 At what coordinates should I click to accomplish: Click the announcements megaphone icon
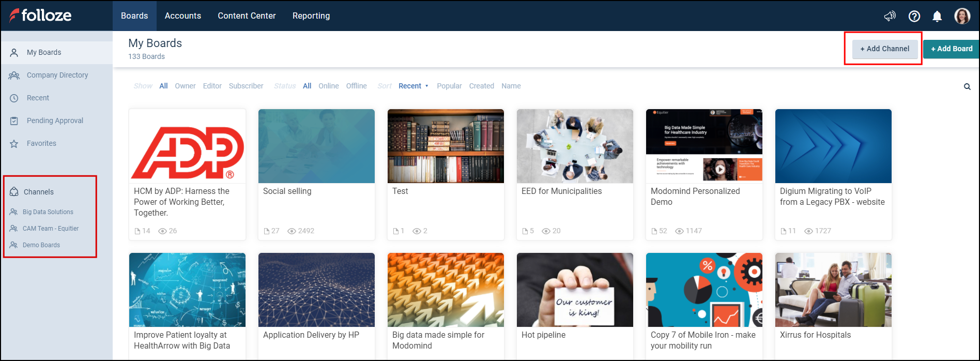point(890,16)
